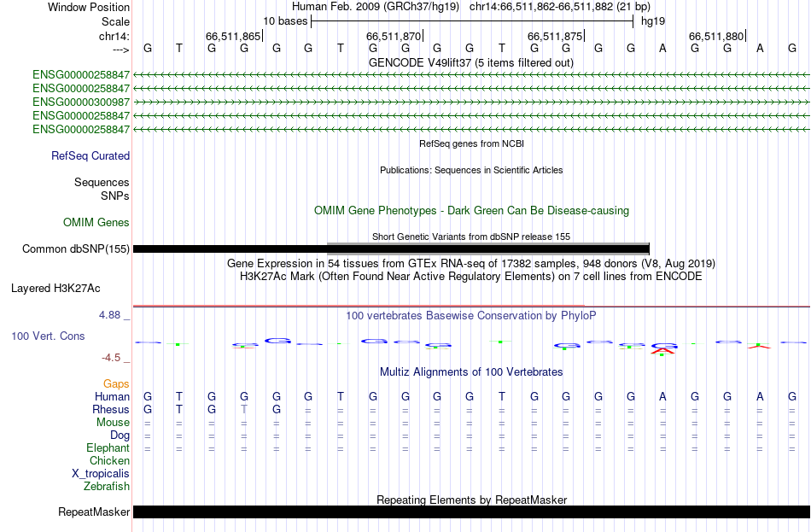
Task: Open the RefSeq Curated track label
Action: (90, 155)
